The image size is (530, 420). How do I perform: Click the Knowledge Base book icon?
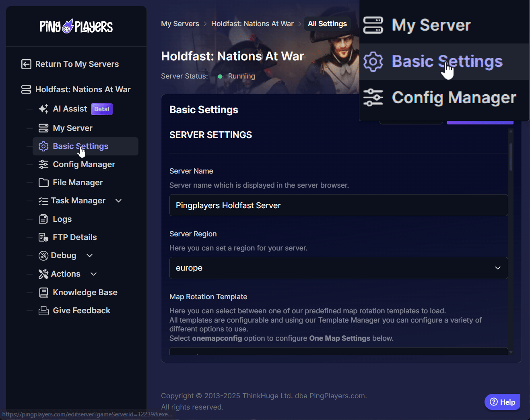point(43,292)
